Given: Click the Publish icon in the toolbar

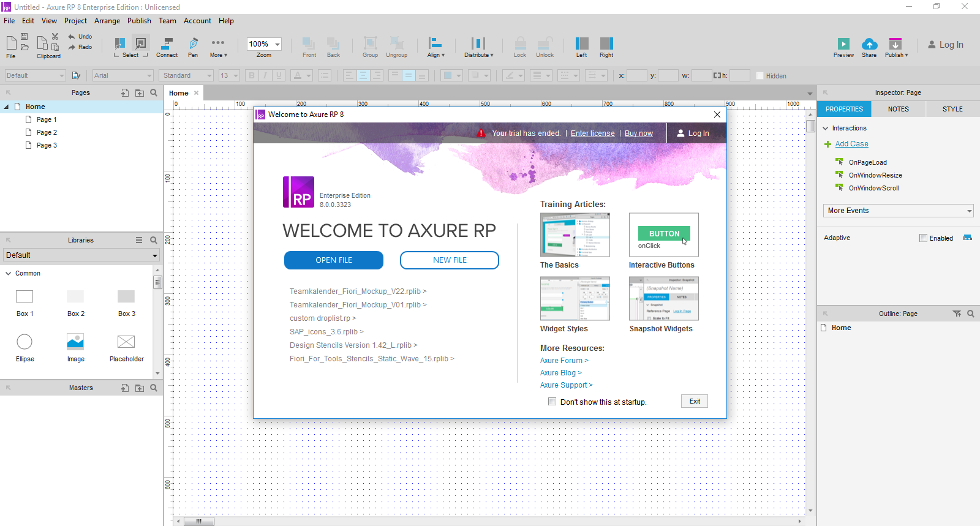Looking at the screenshot, I should click(x=895, y=44).
